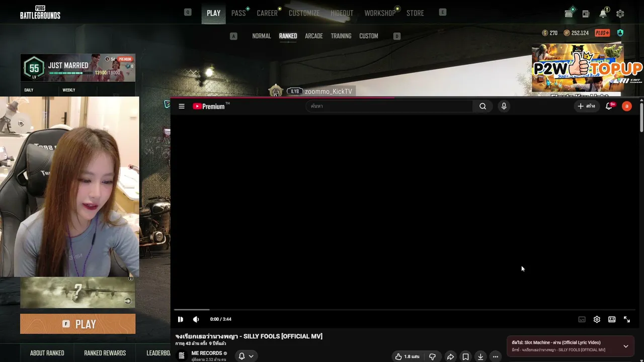Open ABOUT RANKED link
Image resolution: width=644 pixels, height=362 pixels.
[47, 353]
